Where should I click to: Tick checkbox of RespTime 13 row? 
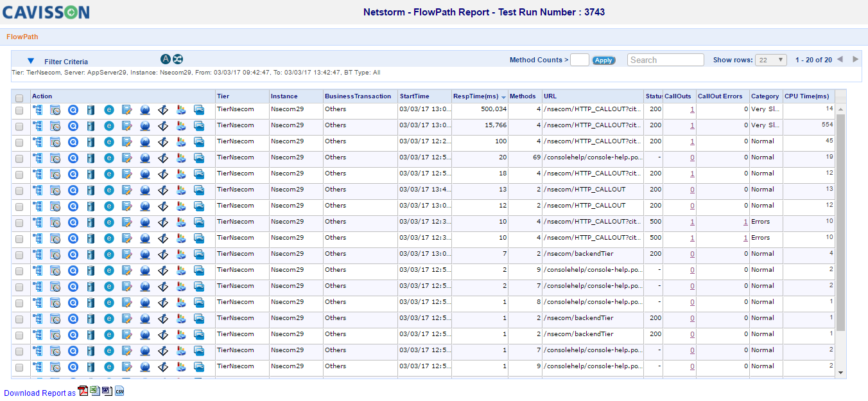click(x=19, y=191)
